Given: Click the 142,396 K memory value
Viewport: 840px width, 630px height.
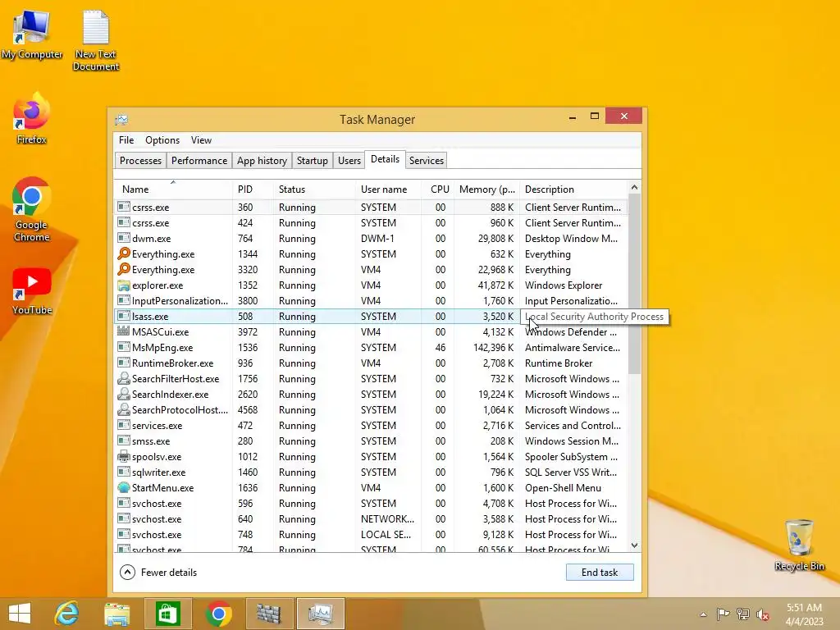Looking at the screenshot, I should 493,347.
